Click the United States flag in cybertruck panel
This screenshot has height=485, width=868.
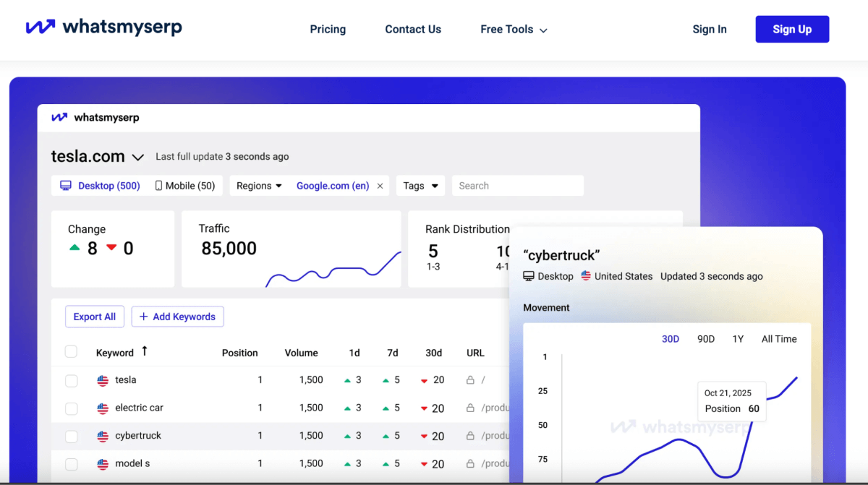click(586, 276)
